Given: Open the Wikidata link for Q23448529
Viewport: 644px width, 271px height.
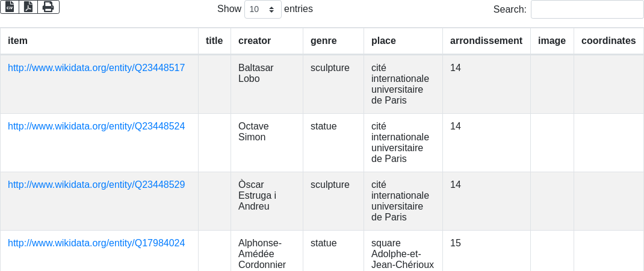Looking at the screenshot, I should pyautogui.click(x=96, y=185).
